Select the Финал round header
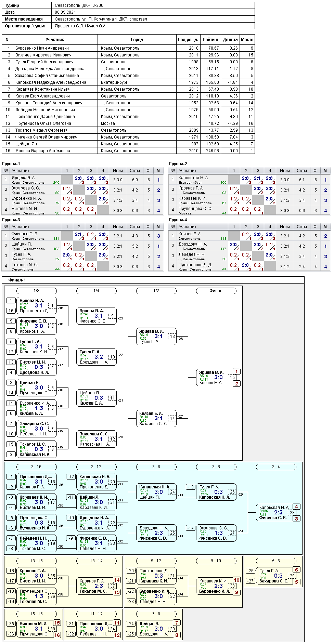334x644 pixels. (216, 291)
